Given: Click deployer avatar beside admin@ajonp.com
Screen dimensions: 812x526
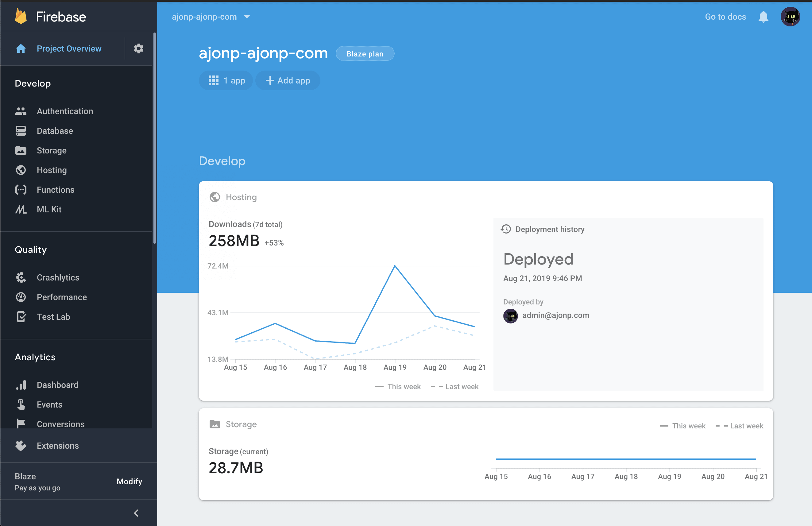Looking at the screenshot, I should tap(510, 315).
